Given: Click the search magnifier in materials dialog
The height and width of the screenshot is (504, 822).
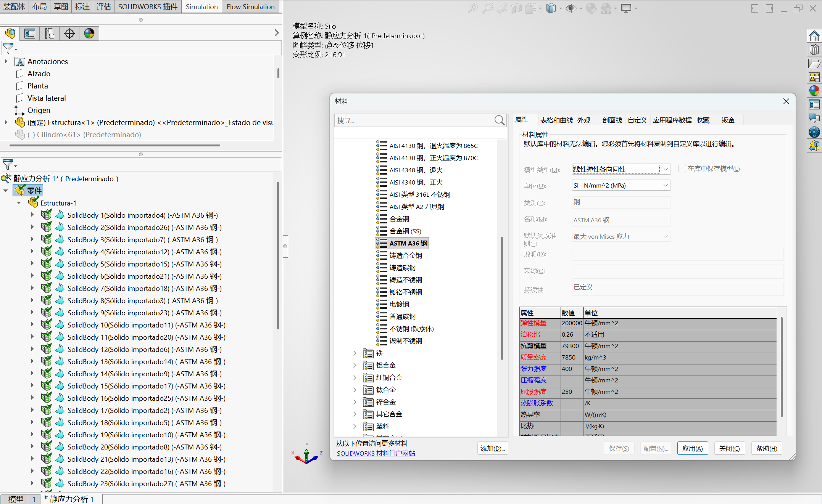Looking at the screenshot, I should (500, 120).
